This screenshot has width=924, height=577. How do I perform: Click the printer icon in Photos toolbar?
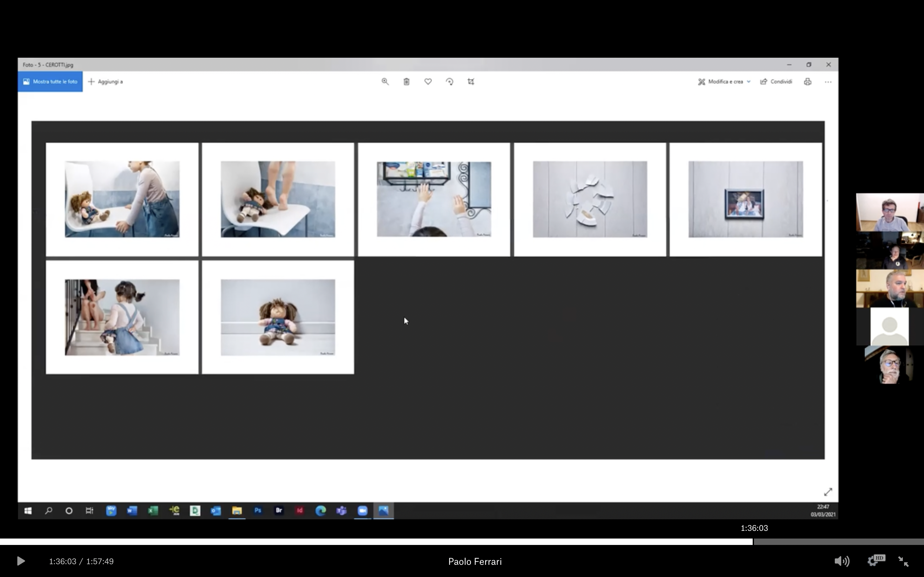(x=808, y=82)
